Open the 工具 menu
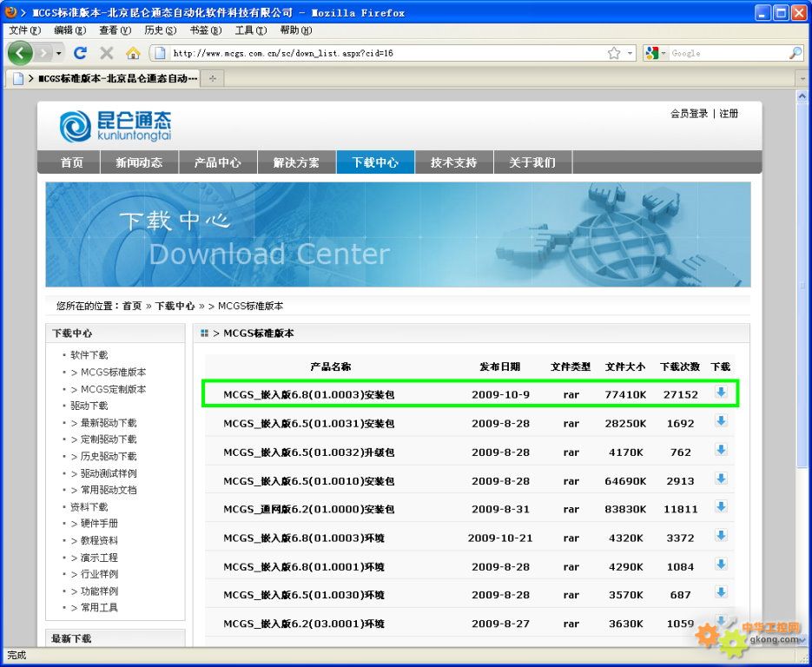 click(251, 30)
